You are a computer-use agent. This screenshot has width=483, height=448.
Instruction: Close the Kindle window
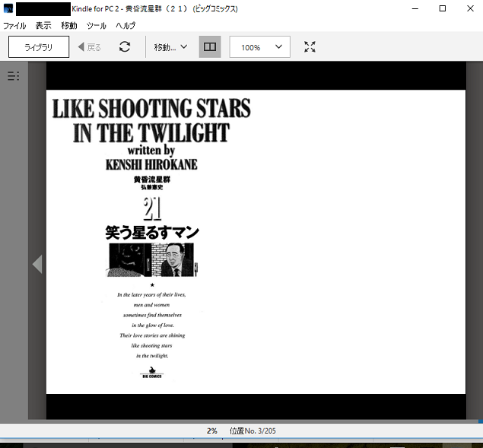(470, 8)
